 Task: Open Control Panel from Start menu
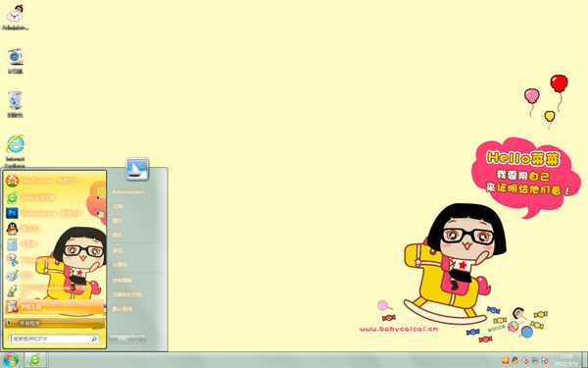click(122, 280)
